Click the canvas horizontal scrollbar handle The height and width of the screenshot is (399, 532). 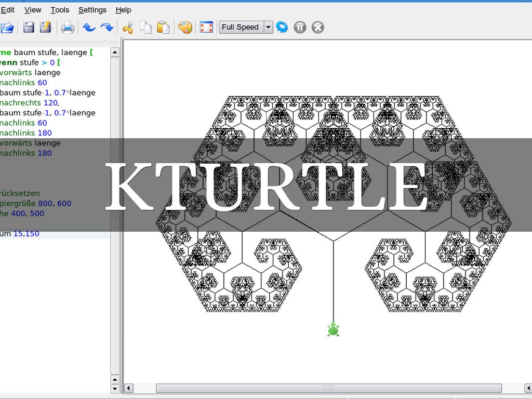328,389
